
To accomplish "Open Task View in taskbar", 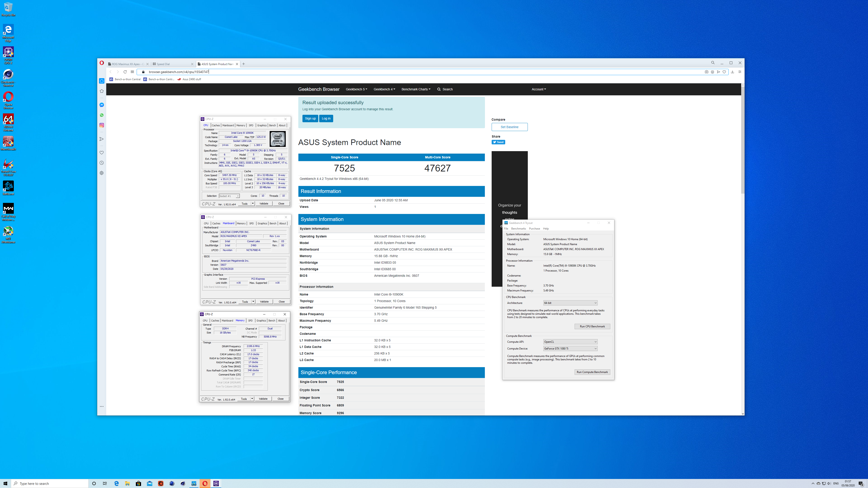I will tap(105, 483).
